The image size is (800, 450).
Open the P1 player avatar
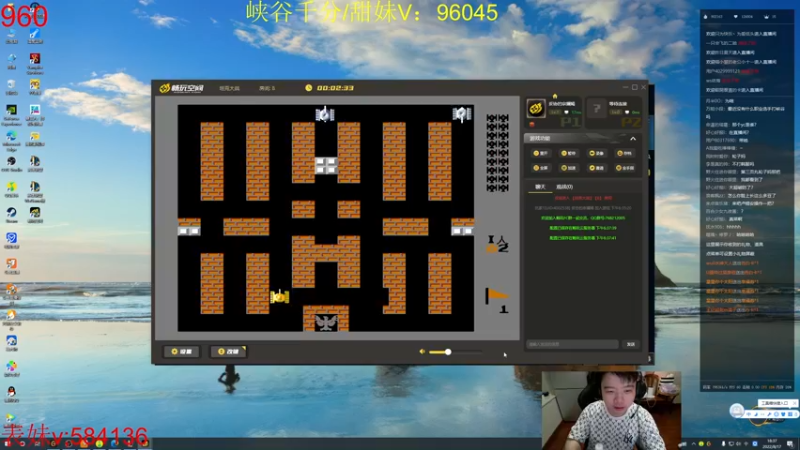pyautogui.click(x=536, y=108)
